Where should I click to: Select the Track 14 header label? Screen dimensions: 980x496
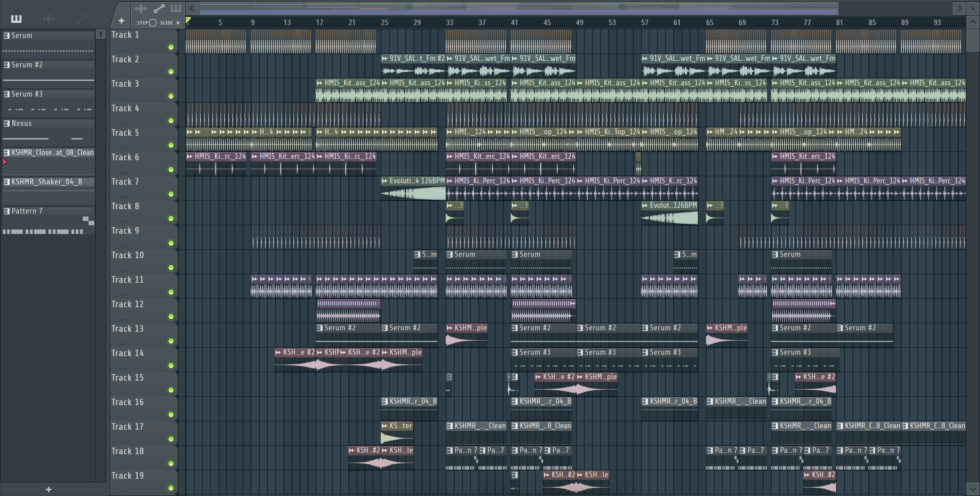128,353
